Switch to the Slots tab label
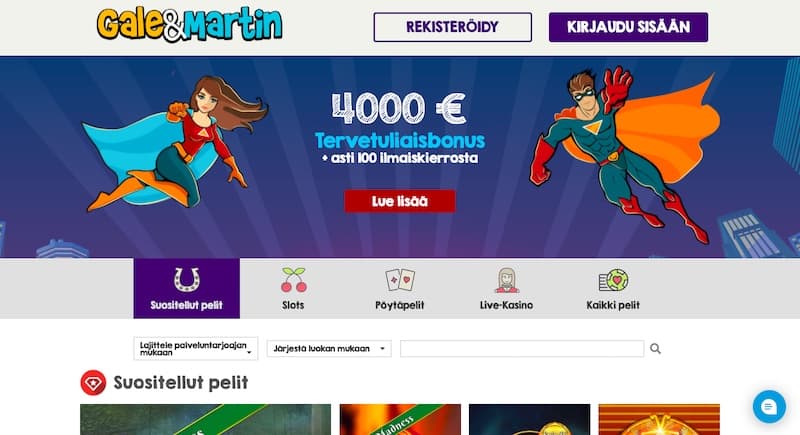This screenshot has height=435, width=800. click(x=293, y=305)
